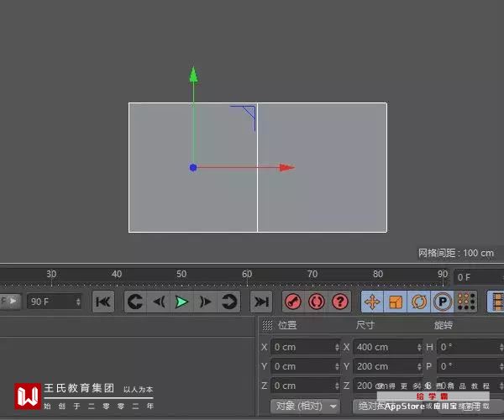
Task: Open the filmstrip timeline icon
Action: click(496, 302)
